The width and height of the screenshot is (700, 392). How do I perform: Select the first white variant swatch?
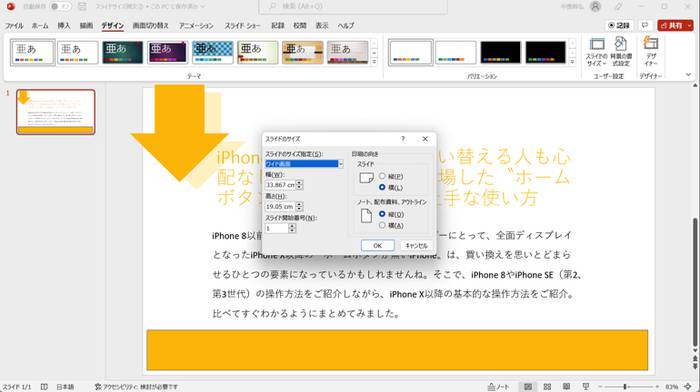pos(411,52)
